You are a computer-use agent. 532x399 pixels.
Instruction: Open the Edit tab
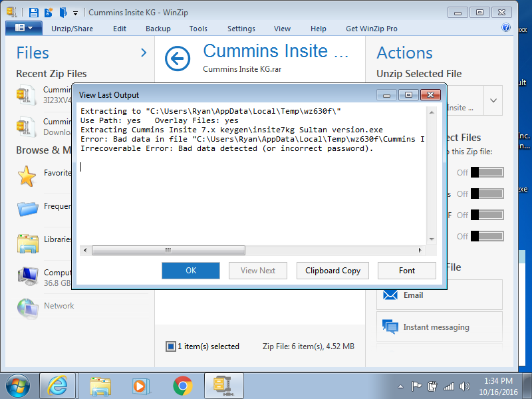pos(120,29)
